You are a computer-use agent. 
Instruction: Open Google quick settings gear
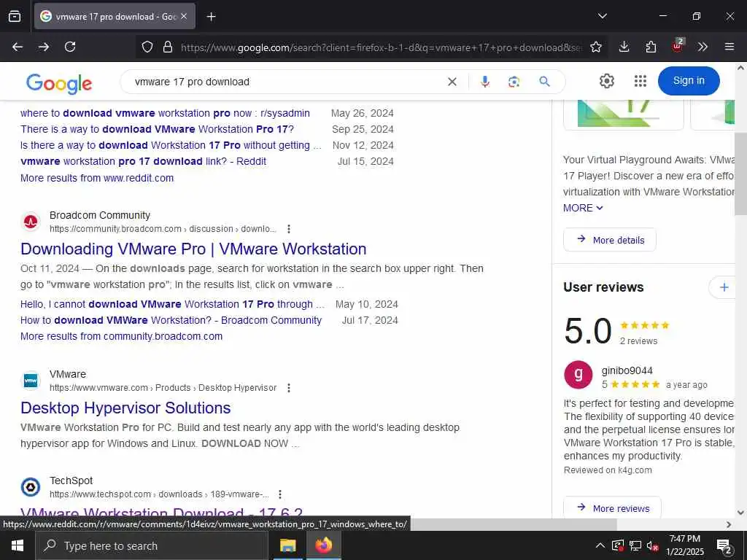point(606,81)
